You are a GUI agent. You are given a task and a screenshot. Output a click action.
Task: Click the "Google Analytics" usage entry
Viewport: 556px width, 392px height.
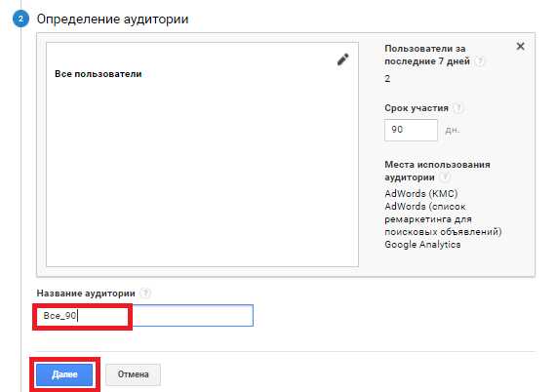coord(422,245)
